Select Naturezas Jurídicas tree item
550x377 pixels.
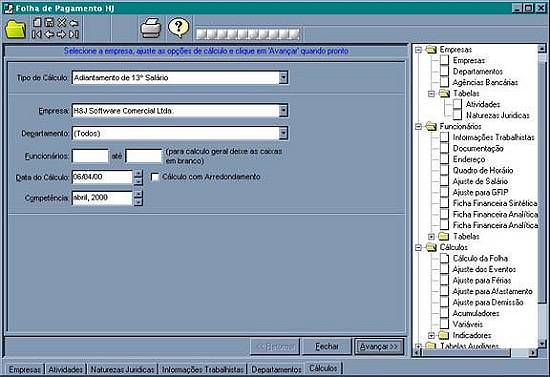click(497, 115)
